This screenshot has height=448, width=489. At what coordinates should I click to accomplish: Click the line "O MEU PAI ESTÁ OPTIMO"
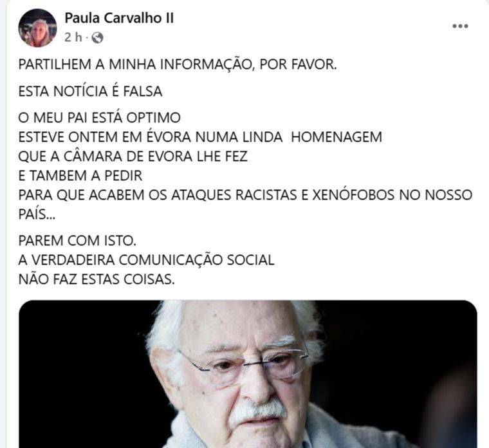(x=100, y=118)
